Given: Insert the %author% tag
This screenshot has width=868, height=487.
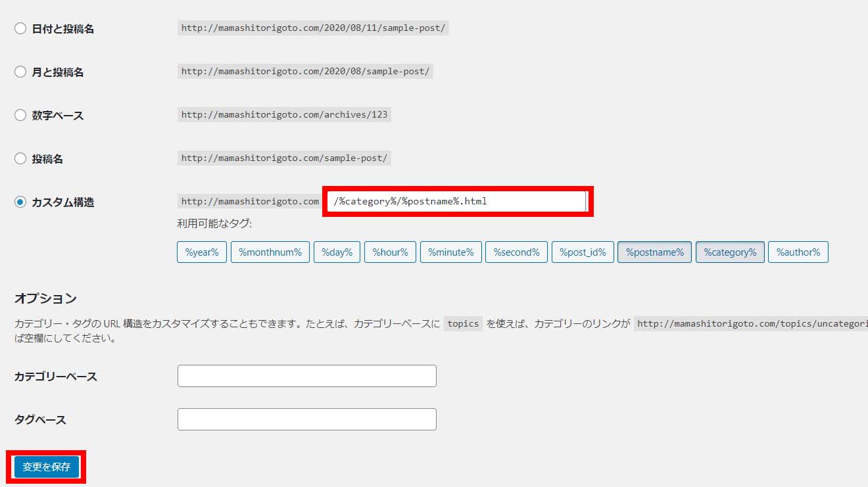Looking at the screenshot, I should pos(798,252).
